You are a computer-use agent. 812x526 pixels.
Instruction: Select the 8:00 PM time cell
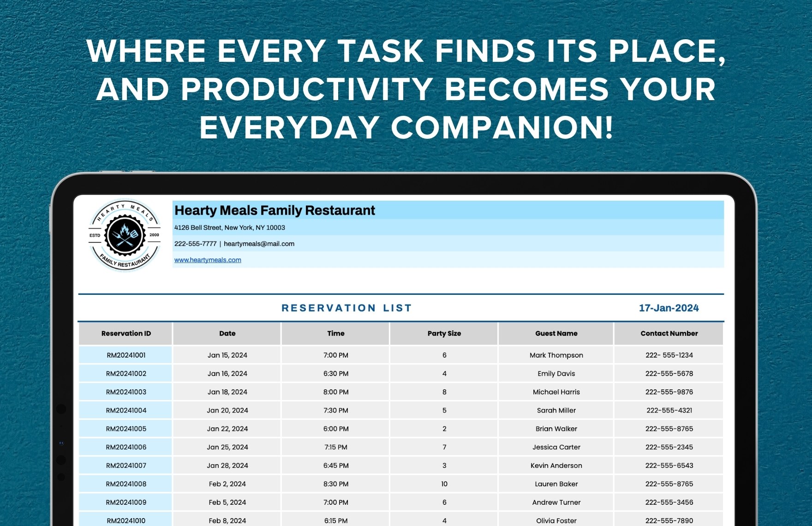(335, 392)
